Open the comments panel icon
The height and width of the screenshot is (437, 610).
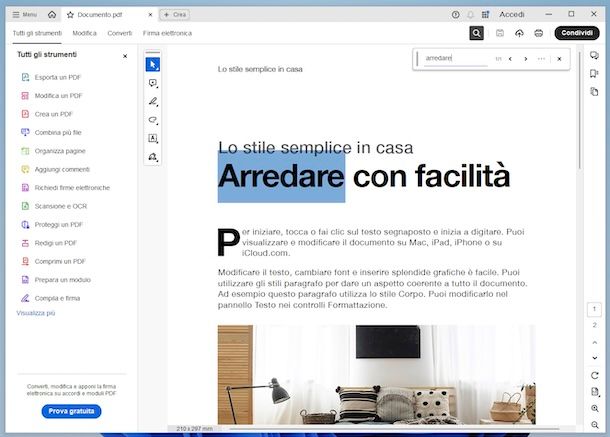[594, 55]
